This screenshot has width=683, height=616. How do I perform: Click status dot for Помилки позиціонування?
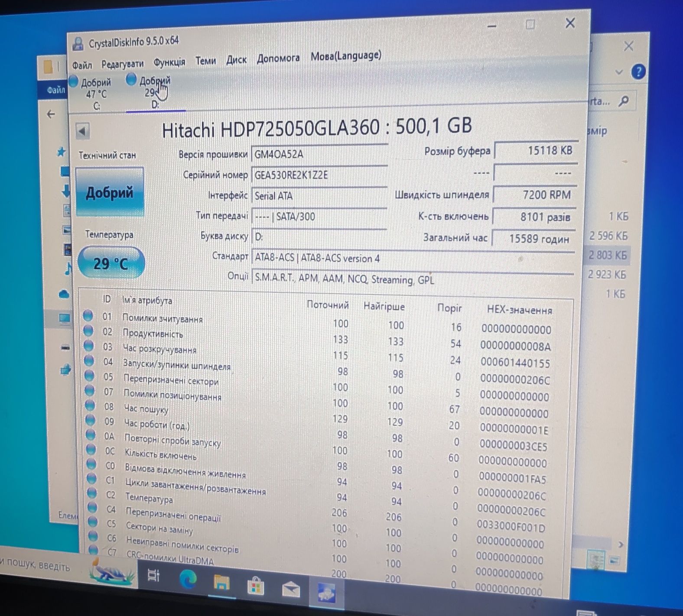[x=90, y=390]
